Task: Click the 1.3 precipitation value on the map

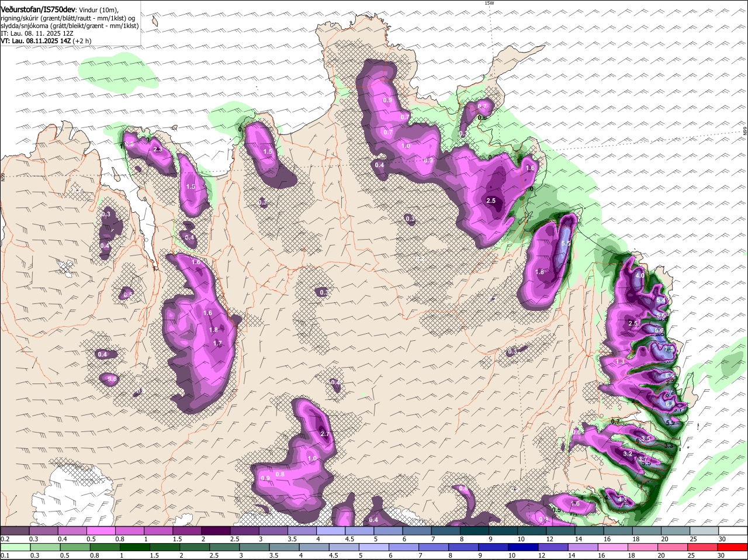Action: point(620,362)
